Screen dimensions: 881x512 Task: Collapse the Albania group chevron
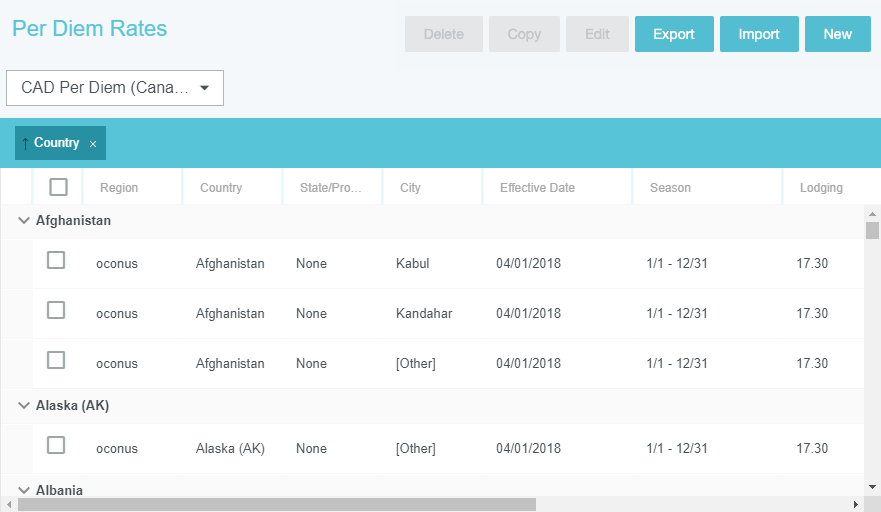[x=24, y=490]
